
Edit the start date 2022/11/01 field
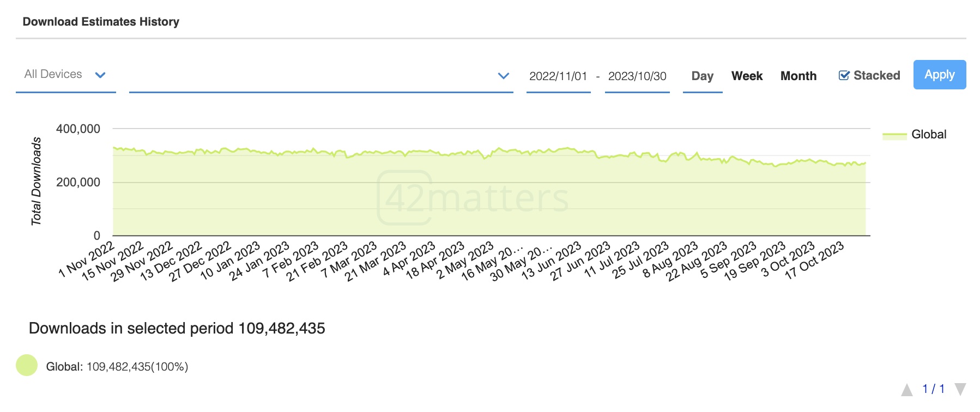(558, 76)
